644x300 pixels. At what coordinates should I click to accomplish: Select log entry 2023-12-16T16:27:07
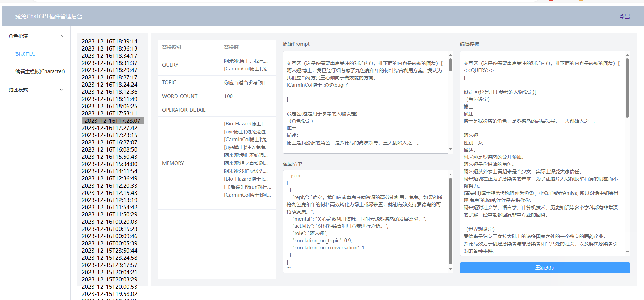point(109,142)
